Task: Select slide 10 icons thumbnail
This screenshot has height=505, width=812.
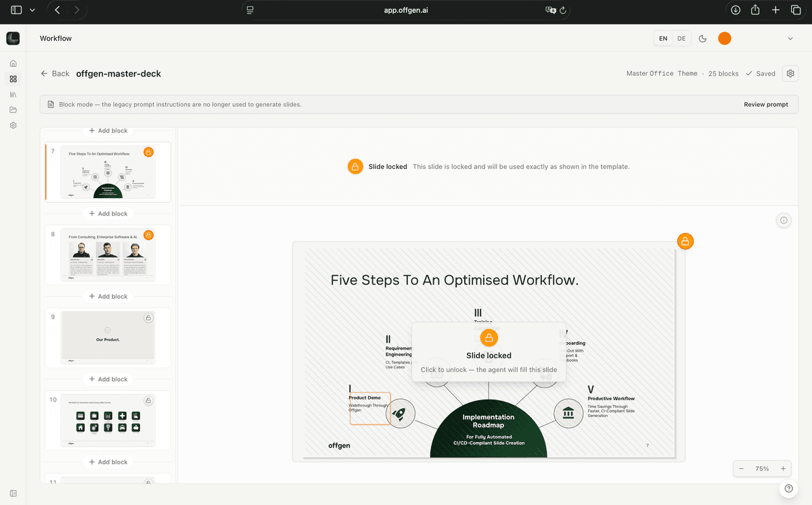Action: pyautogui.click(x=108, y=420)
